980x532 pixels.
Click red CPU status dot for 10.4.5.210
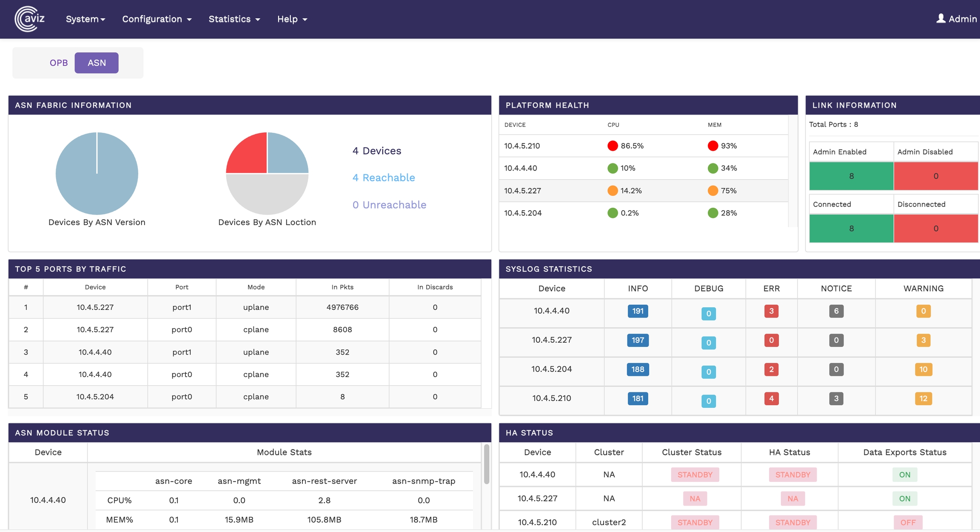612,146
